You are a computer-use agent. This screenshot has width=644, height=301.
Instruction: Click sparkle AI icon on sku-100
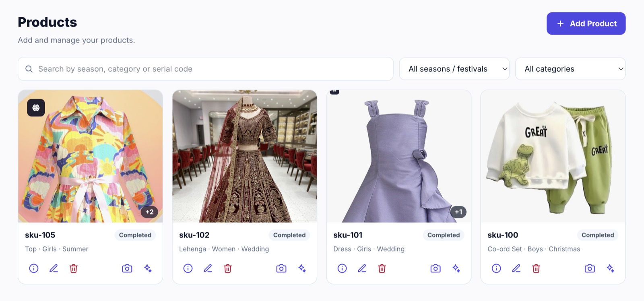611,268
